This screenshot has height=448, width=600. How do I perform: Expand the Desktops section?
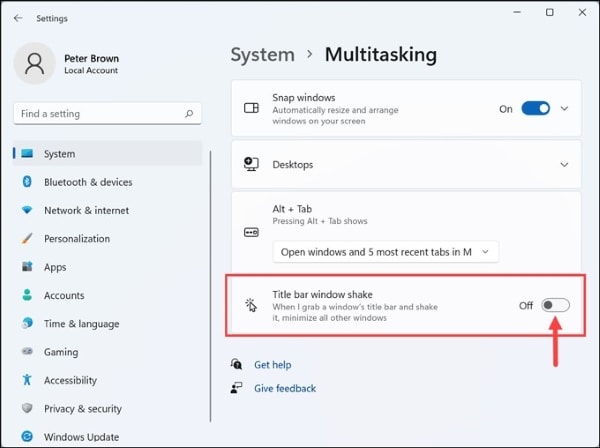[565, 164]
